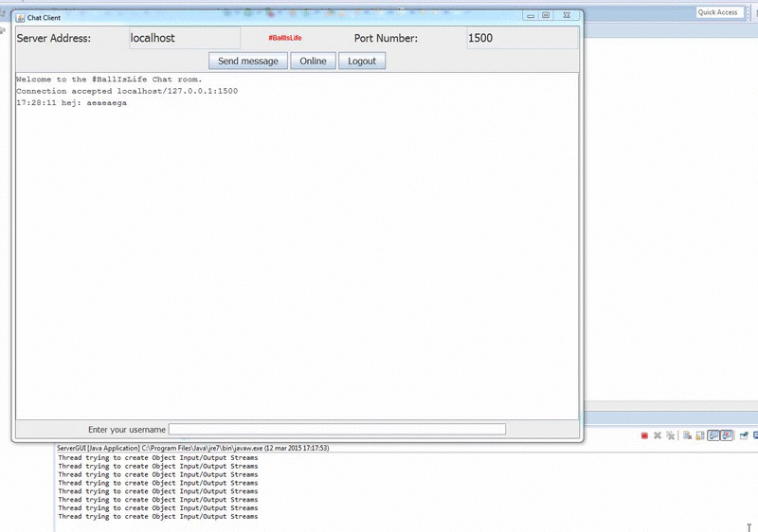Maximize the Chat Client window
Viewport: 758px width, 532px height.
click(546, 16)
